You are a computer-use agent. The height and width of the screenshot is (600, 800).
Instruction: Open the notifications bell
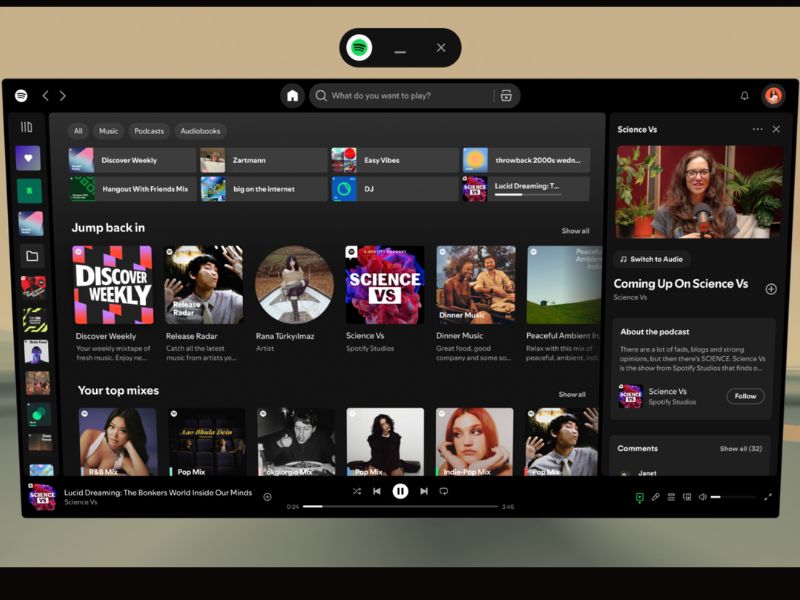coord(744,95)
